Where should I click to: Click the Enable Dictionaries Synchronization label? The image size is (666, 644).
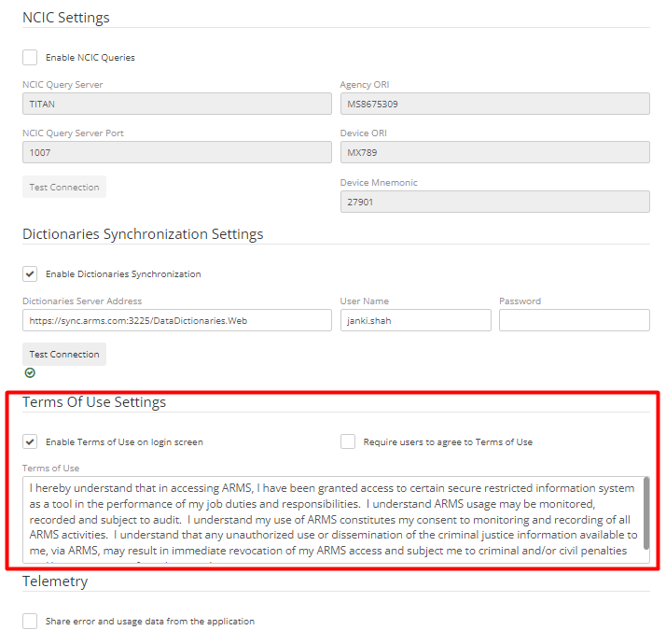[x=123, y=273]
